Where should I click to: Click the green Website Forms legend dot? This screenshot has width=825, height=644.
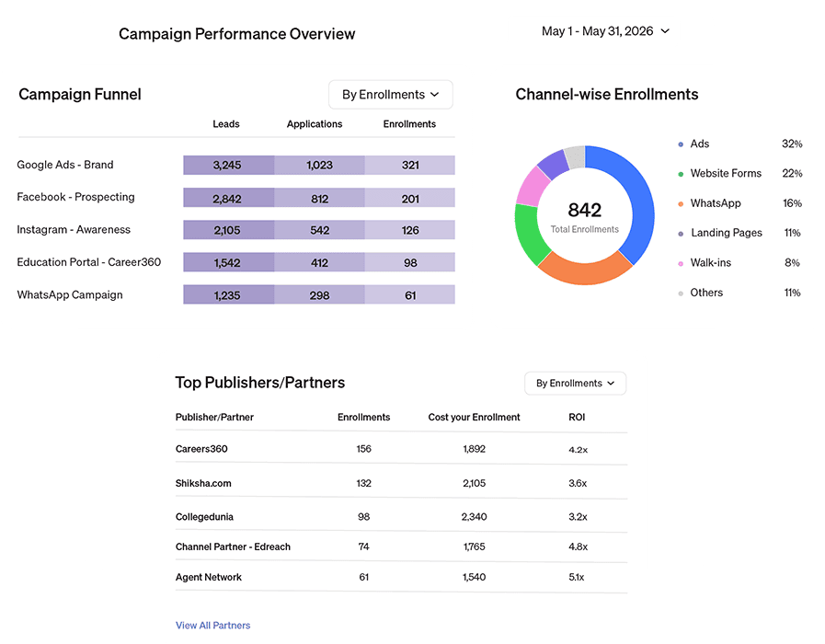(x=681, y=174)
